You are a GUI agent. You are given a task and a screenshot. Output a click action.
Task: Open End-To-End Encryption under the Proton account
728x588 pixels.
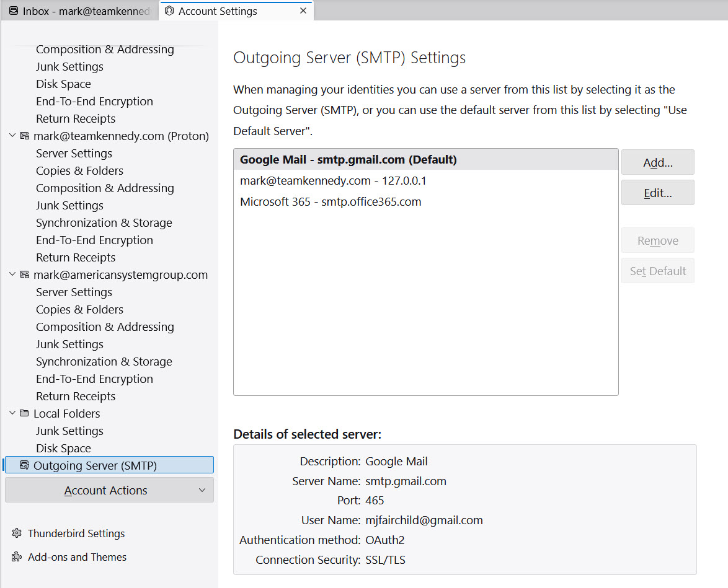94,240
